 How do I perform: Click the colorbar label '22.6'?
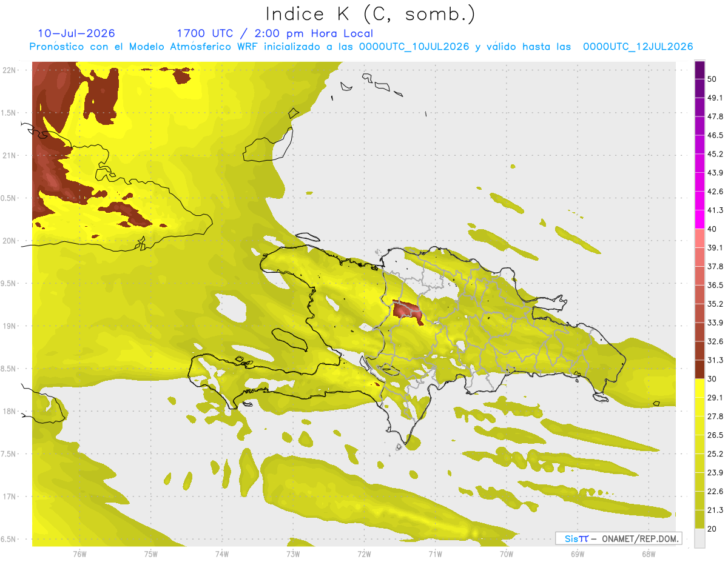point(715,491)
